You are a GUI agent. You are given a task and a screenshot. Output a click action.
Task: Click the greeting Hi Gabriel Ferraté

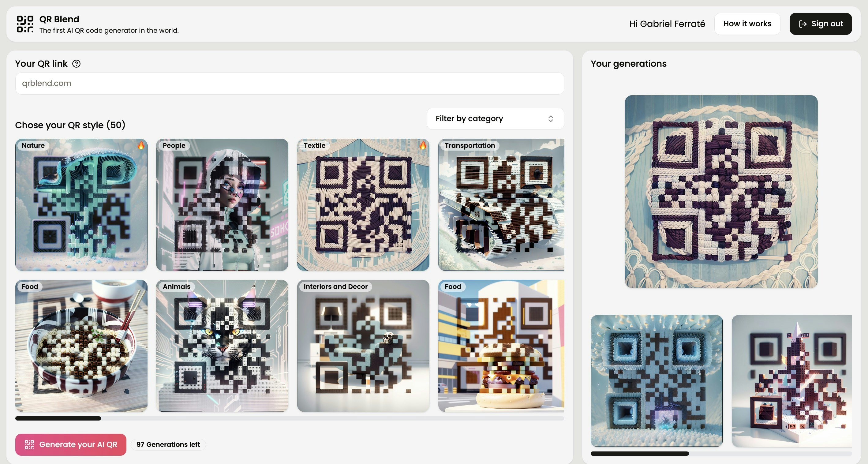pyautogui.click(x=667, y=24)
